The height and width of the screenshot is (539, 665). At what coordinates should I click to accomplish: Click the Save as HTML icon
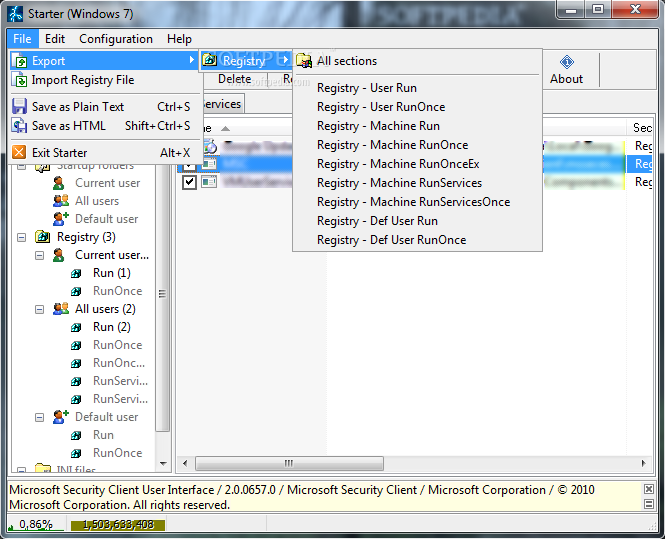coord(19,126)
